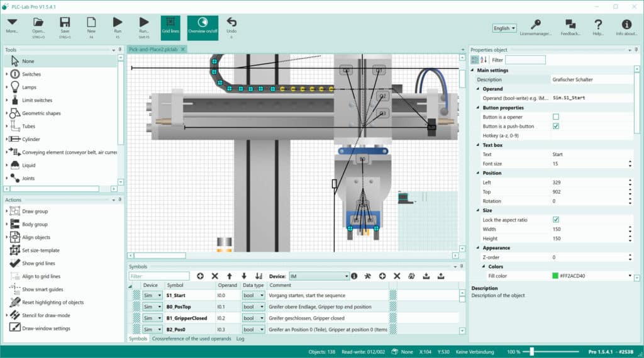Adjust the zoom slider in status bar
The height and width of the screenshot is (358, 644).
tap(532, 352)
